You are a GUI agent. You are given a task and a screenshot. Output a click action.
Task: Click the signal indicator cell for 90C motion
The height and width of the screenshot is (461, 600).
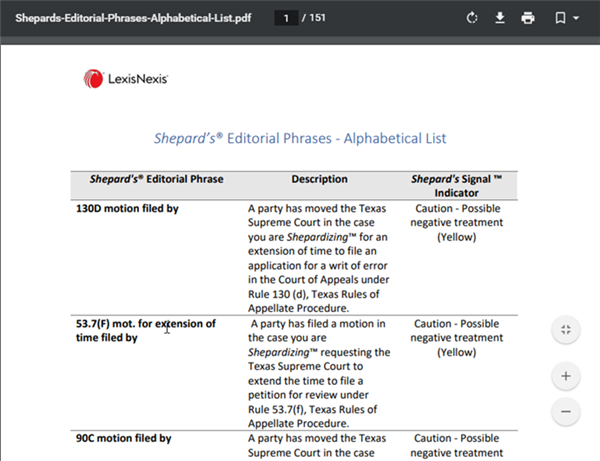click(457, 446)
